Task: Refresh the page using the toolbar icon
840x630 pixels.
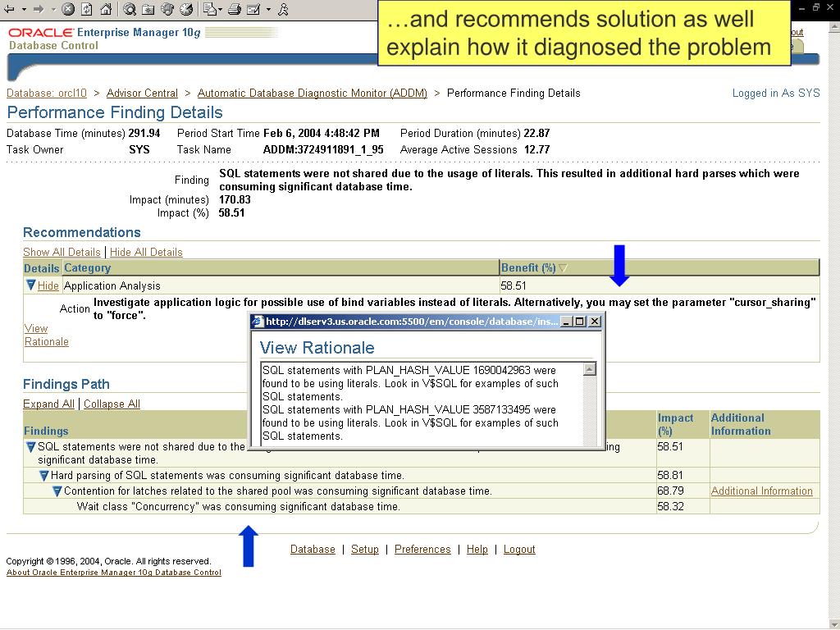Action: [x=87, y=9]
